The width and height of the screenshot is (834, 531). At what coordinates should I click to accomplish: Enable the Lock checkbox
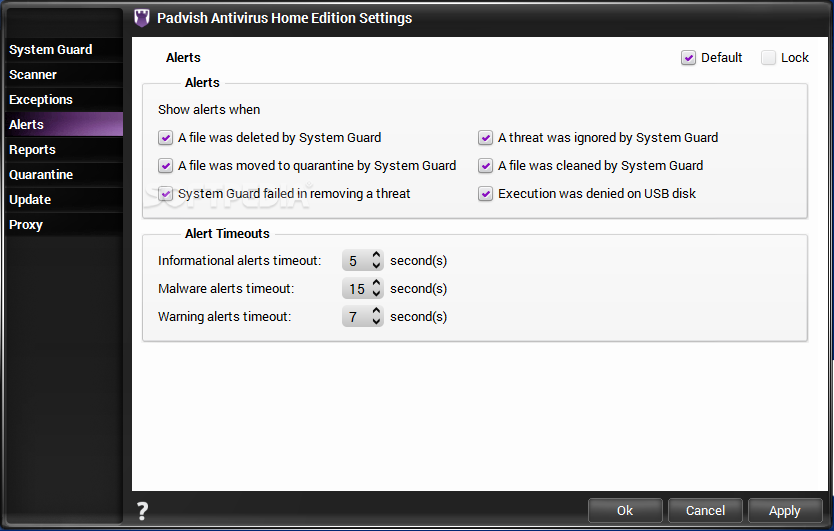768,57
